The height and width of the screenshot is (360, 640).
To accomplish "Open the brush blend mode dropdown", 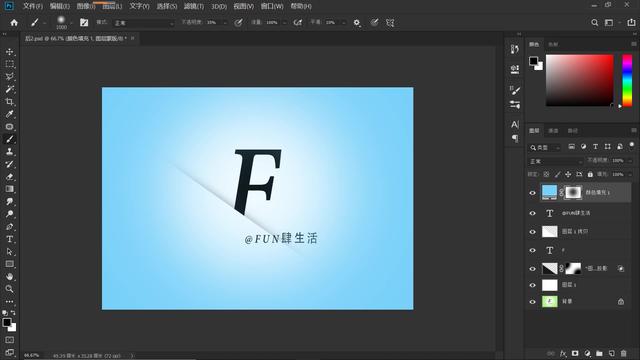I will coord(143,23).
